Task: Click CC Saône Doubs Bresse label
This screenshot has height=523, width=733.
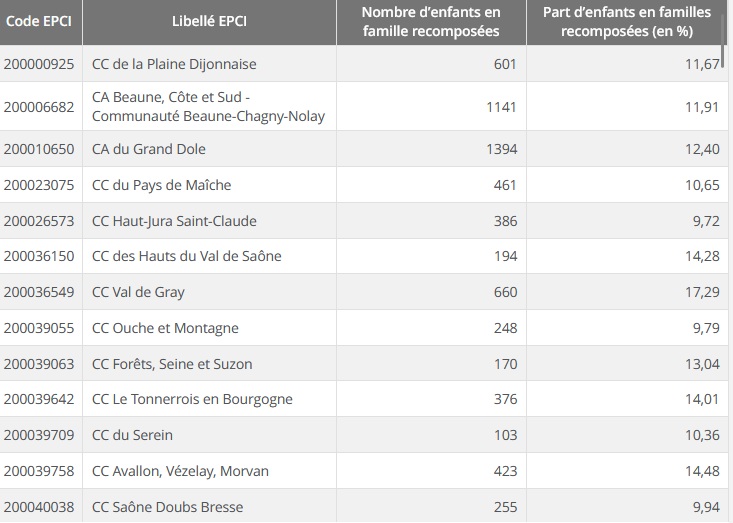Action: pos(167,507)
